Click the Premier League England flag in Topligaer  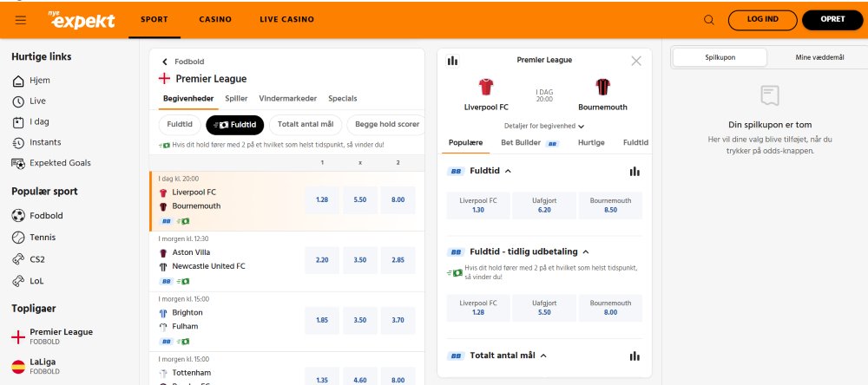point(18,336)
